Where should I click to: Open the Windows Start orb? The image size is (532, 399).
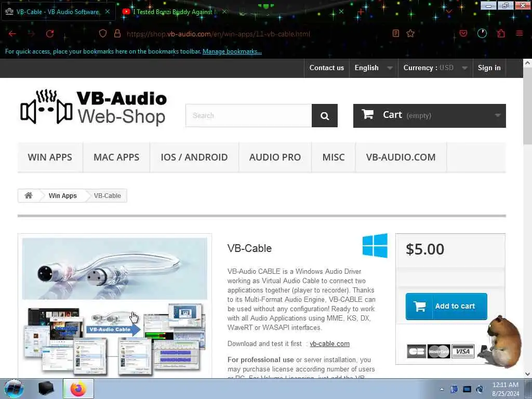[14, 389]
